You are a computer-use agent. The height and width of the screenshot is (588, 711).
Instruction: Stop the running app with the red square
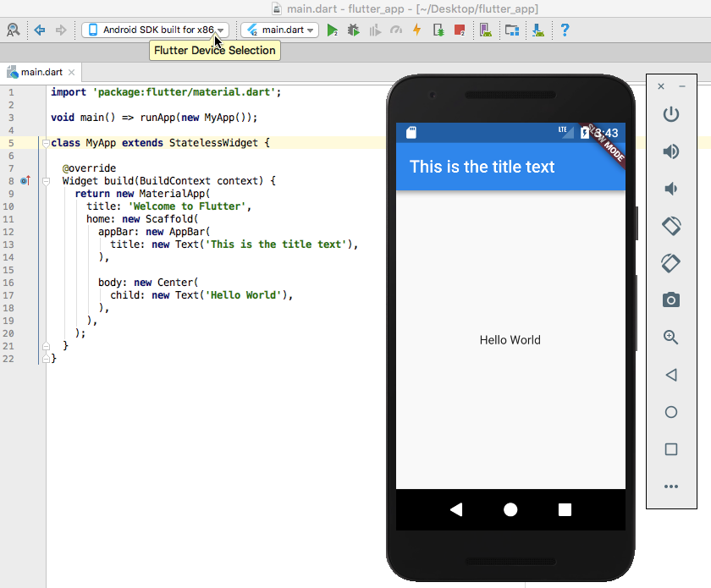[458, 30]
